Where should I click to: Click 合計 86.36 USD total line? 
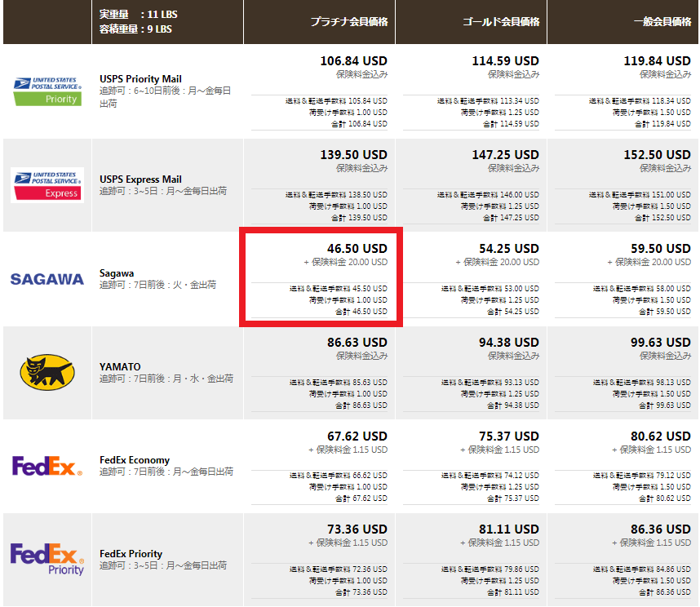[x=665, y=592]
